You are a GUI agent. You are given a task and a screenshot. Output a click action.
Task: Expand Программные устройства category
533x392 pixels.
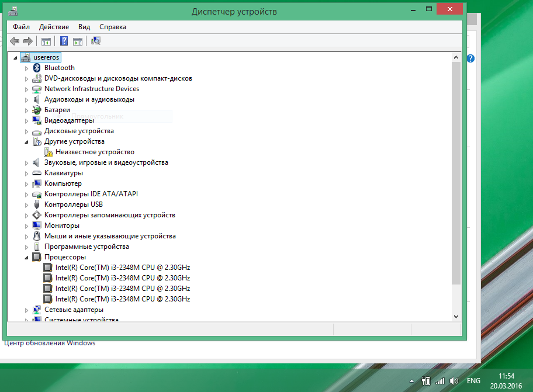click(26, 247)
